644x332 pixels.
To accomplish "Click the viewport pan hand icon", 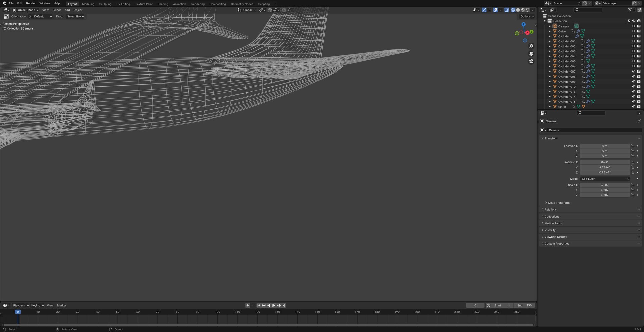I will (x=531, y=54).
